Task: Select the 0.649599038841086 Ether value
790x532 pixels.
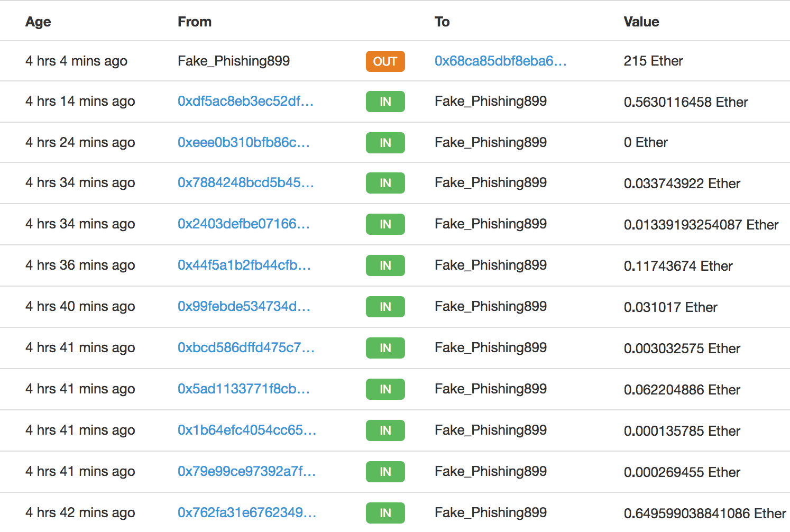Action: [x=705, y=513]
